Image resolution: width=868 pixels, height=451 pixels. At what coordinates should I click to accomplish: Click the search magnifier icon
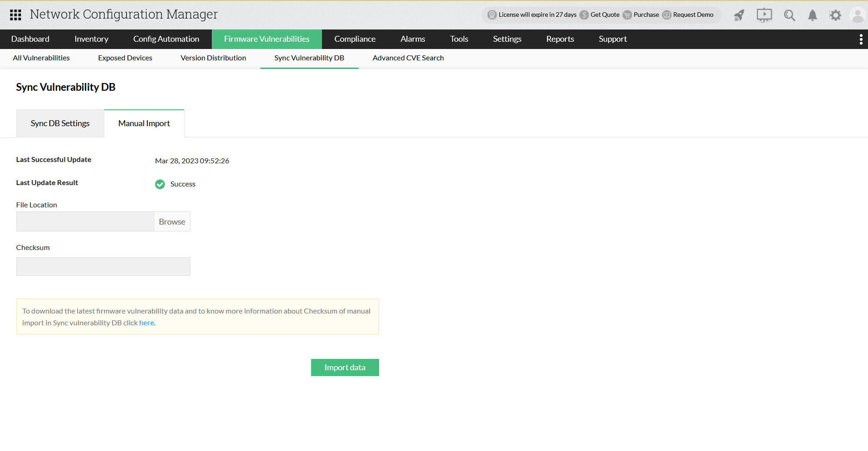(x=790, y=15)
